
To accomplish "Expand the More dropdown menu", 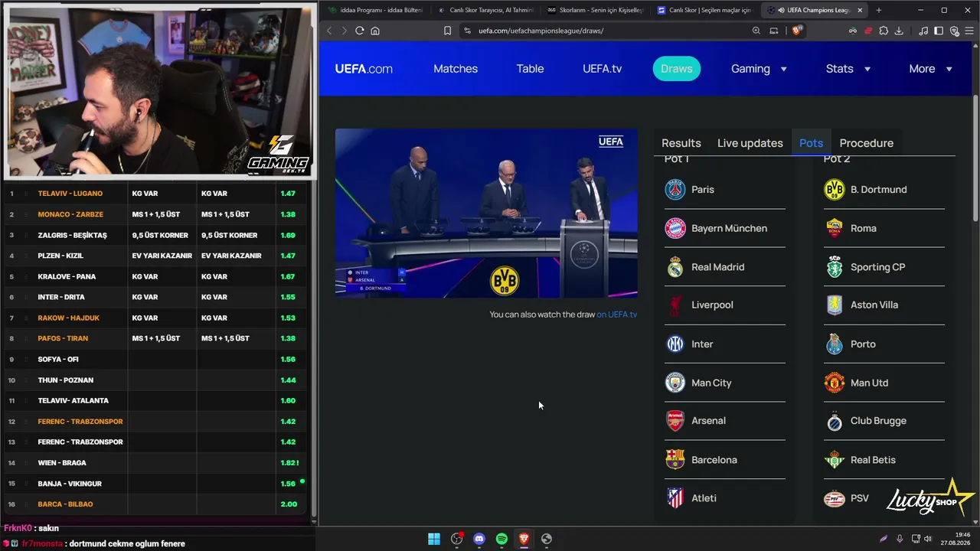I will point(930,69).
